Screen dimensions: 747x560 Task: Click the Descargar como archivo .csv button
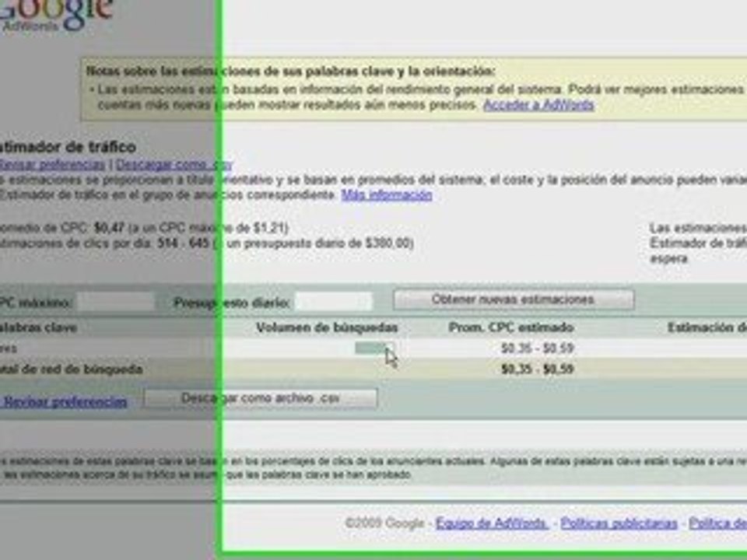pyautogui.click(x=261, y=398)
